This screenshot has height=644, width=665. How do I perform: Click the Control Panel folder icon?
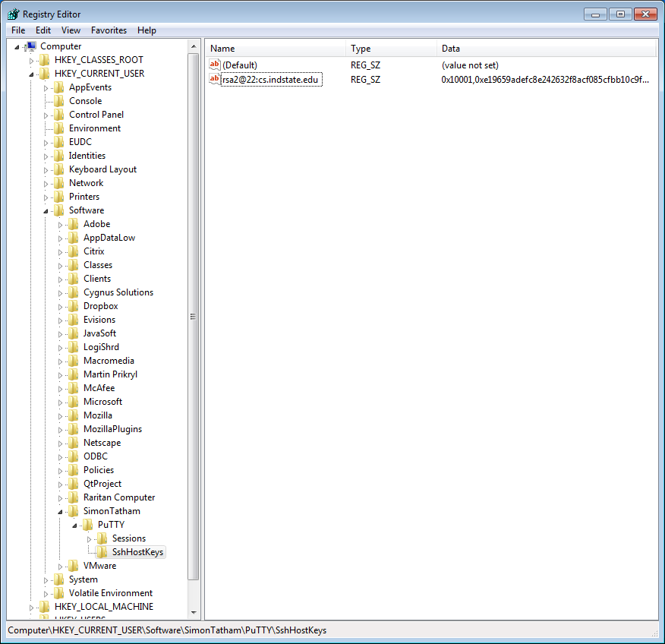tap(59, 115)
